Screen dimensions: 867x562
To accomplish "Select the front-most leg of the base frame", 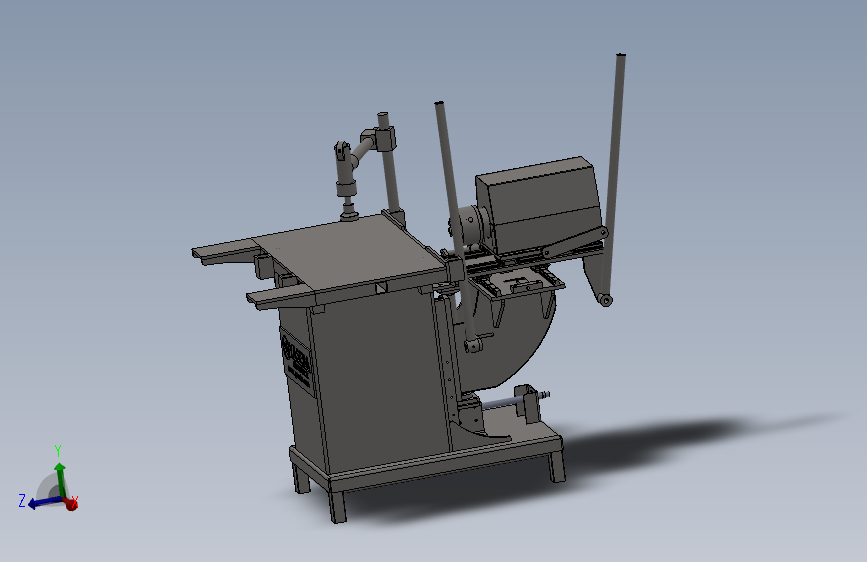I will [337, 505].
